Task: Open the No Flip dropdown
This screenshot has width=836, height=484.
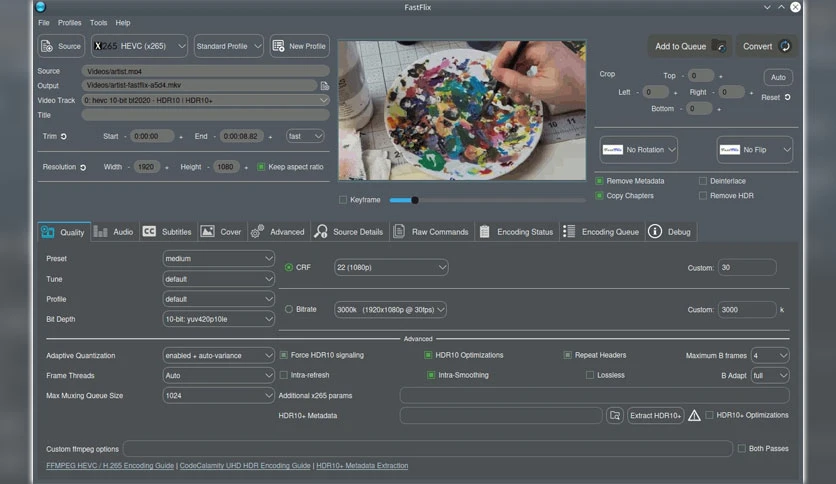Action: pyautogui.click(x=754, y=150)
